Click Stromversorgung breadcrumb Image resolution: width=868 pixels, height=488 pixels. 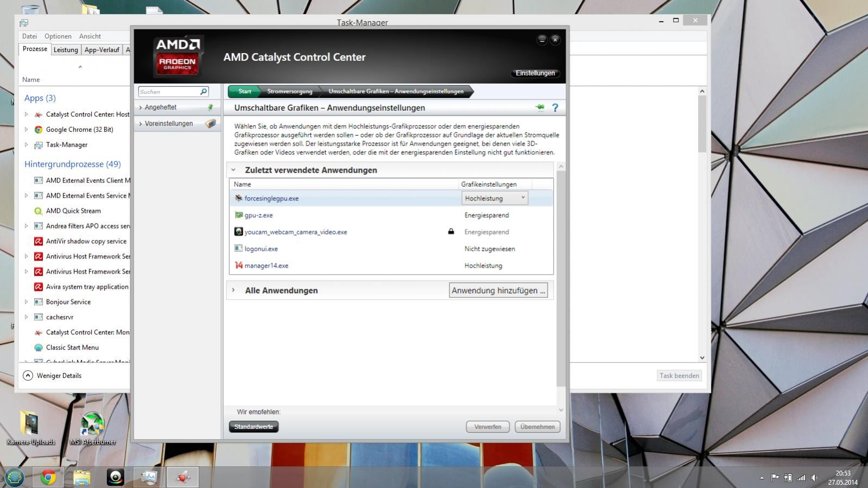tap(290, 91)
